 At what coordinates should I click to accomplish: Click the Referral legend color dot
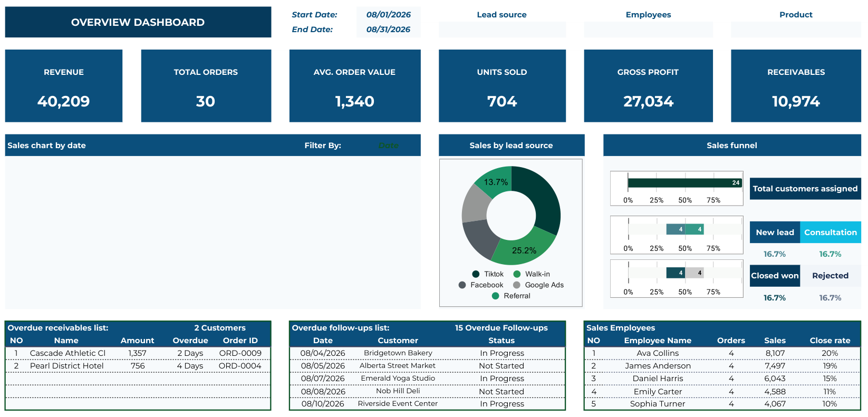point(495,296)
